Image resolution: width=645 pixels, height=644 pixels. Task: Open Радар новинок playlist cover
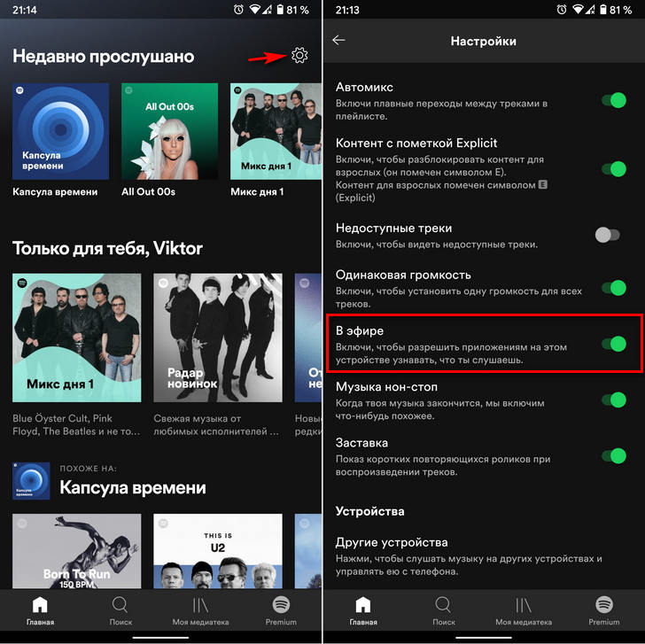(218, 338)
